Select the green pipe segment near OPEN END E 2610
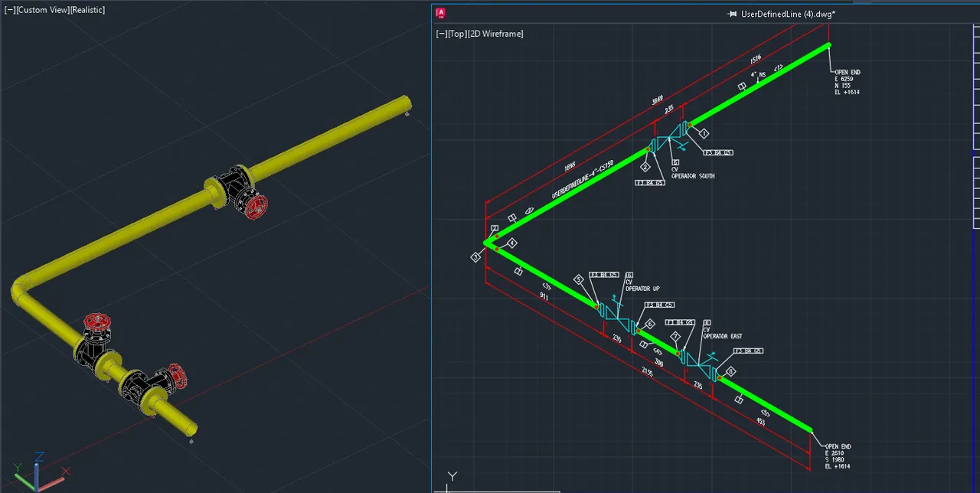980x493 pixels. pos(765,404)
